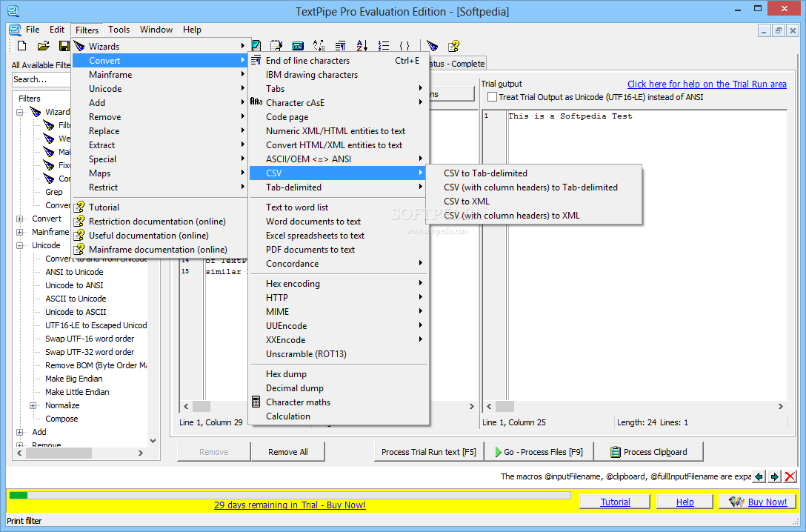Click the wizard hat toolbar icon
Screen dimensions: 806x532
point(433,46)
